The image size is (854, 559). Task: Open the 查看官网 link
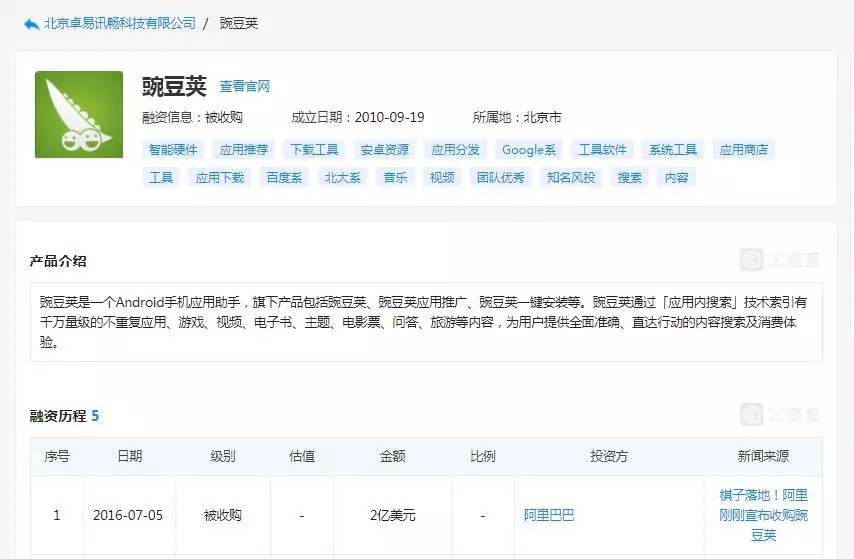point(245,87)
